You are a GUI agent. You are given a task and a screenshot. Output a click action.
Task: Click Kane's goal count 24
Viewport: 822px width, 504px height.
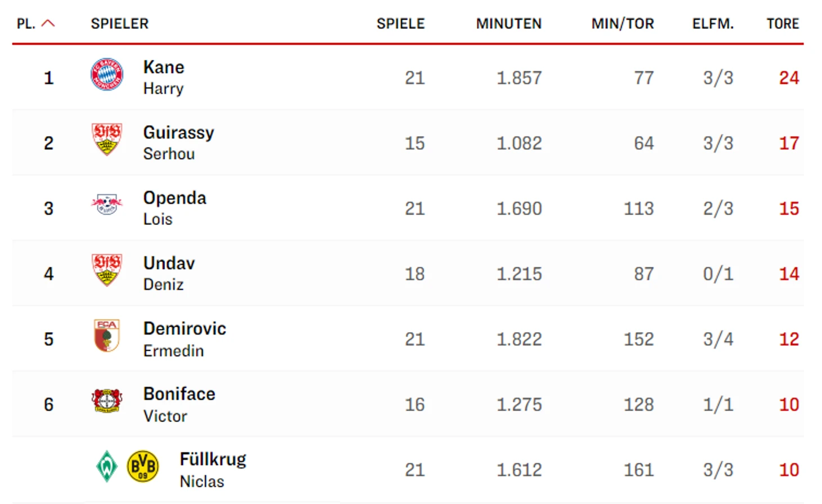[x=789, y=78]
